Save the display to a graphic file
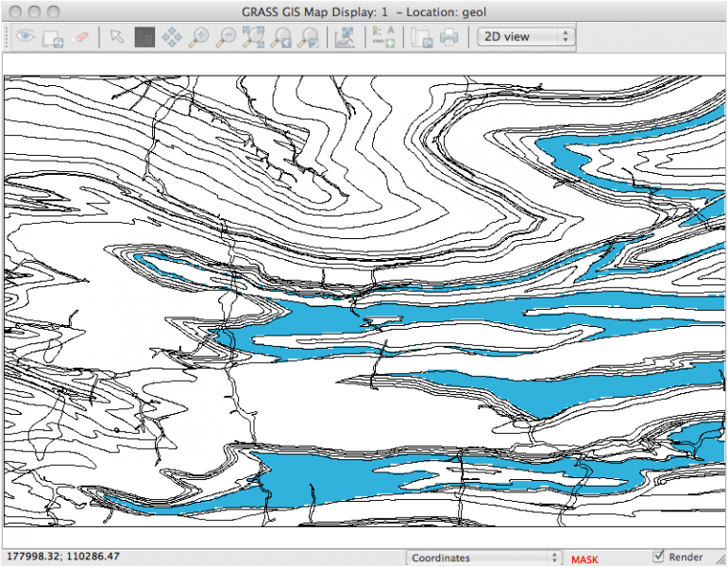 tap(421, 38)
